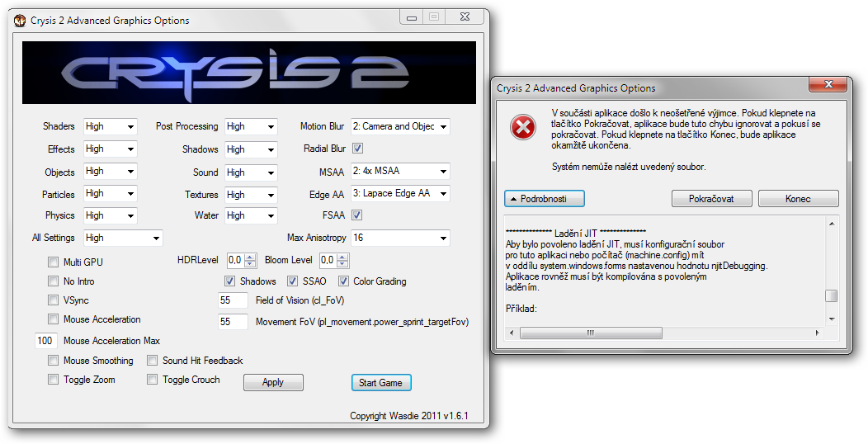Open the Objects quality dropdown
The width and height of the screenshot is (868, 444).
(111, 171)
